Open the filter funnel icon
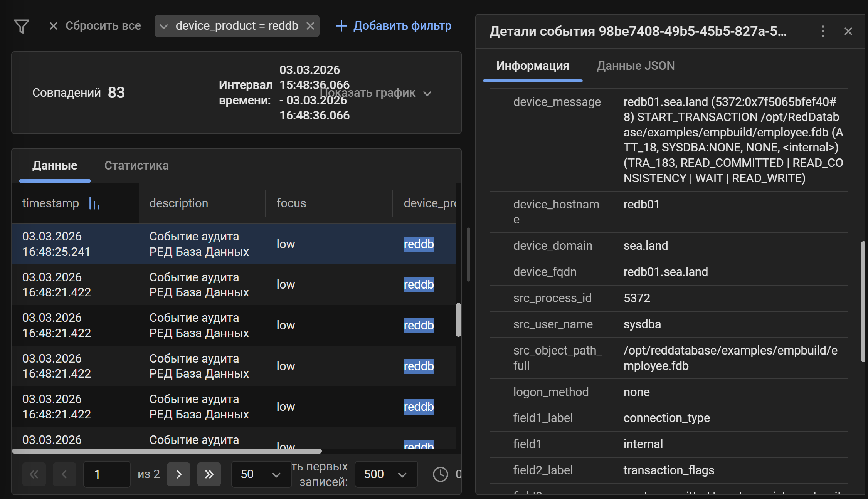The height and width of the screenshot is (499, 868). (22, 26)
